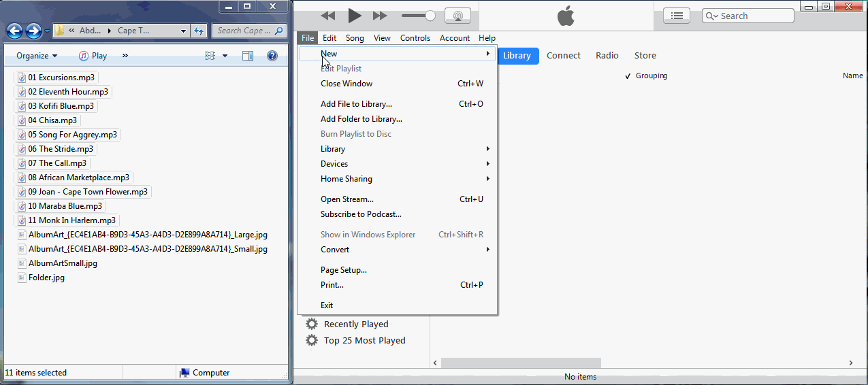868x385 pixels.
Task: Switch to the Connect tab
Action: click(564, 56)
